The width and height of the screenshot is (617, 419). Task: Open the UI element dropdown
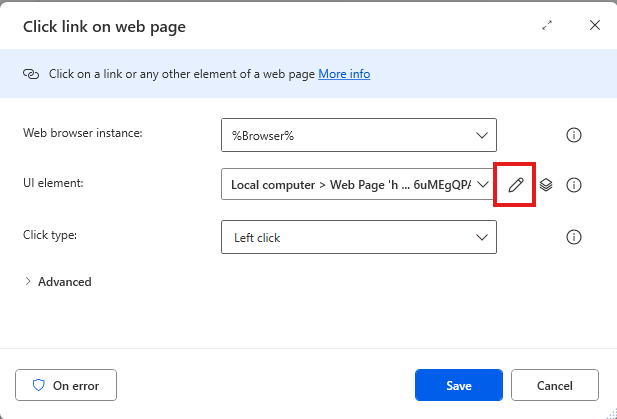coord(358,184)
